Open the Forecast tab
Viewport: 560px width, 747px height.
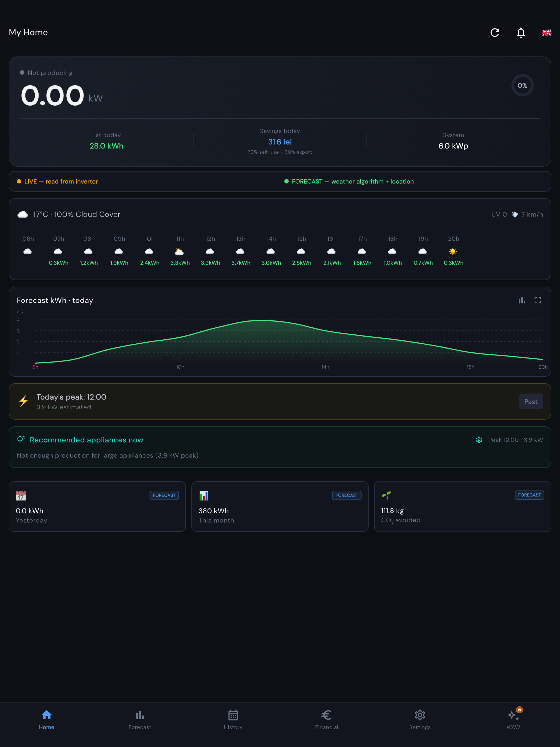(140, 720)
